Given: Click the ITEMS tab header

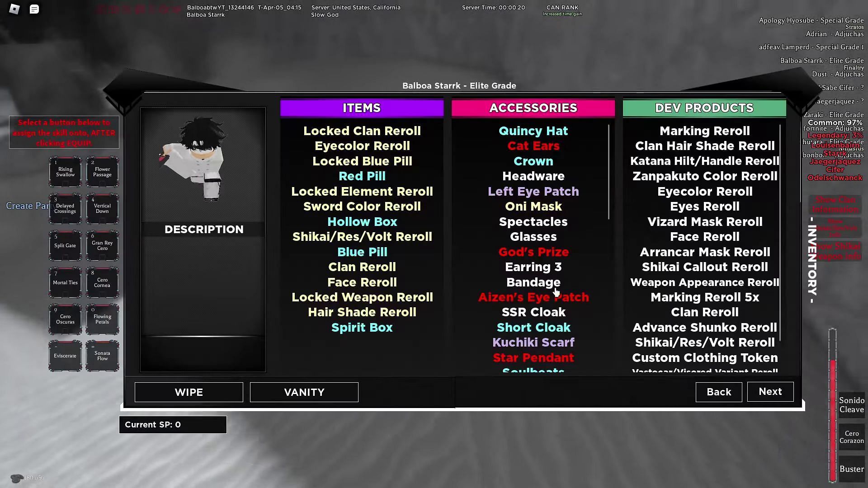Looking at the screenshot, I should (x=362, y=107).
